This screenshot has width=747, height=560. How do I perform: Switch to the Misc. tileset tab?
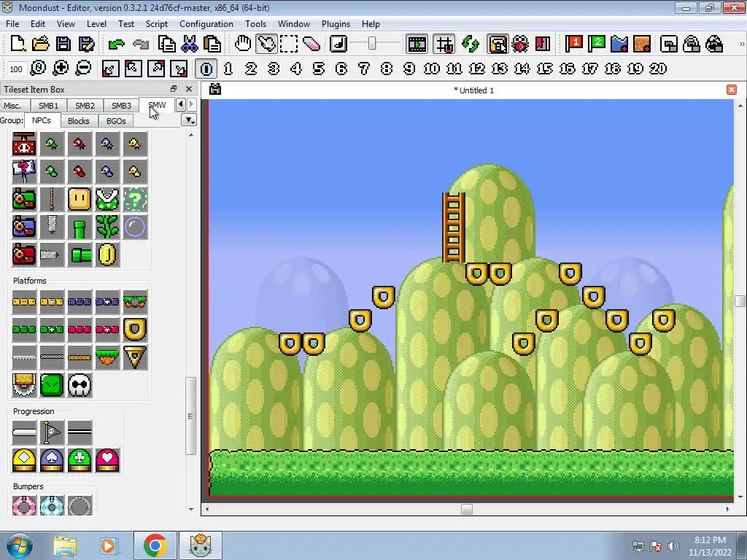pos(12,106)
